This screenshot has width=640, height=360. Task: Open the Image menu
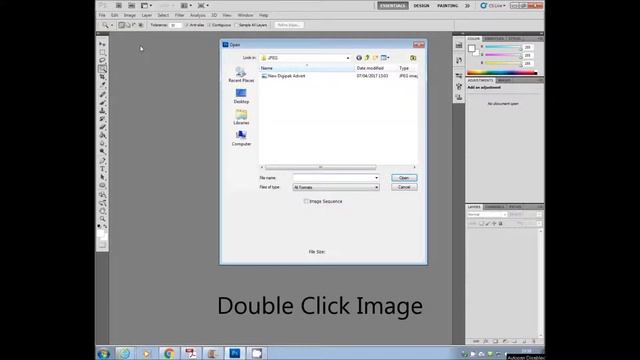pyautogui.click(x=130, y=15)
